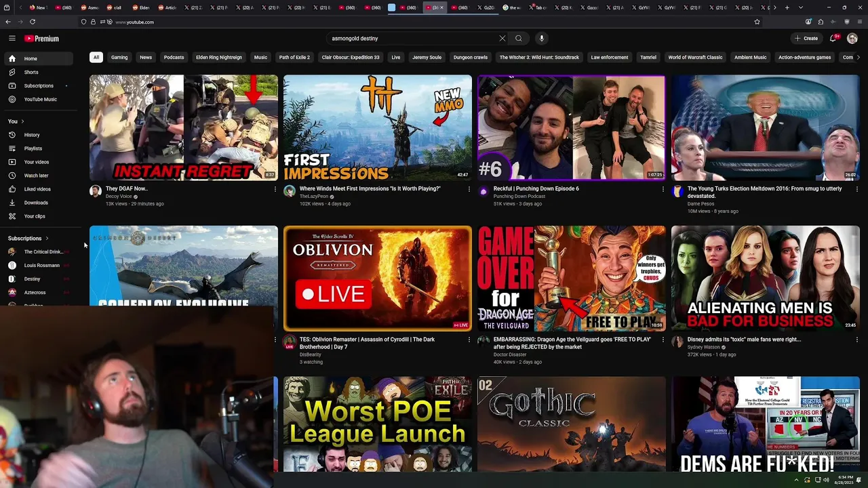Click browser back arrow

[8, 22]
